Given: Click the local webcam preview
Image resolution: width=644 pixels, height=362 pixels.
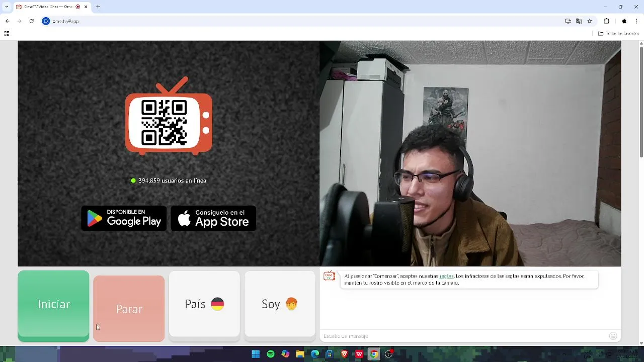Looking at the screenshot, I should 470,153.
